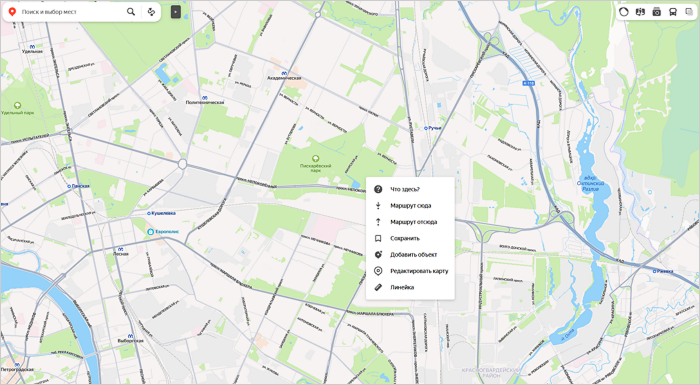Screen dimensions: 700x385
Task: Click the Ланская railway station marker
Action: [x=69, y=186]
